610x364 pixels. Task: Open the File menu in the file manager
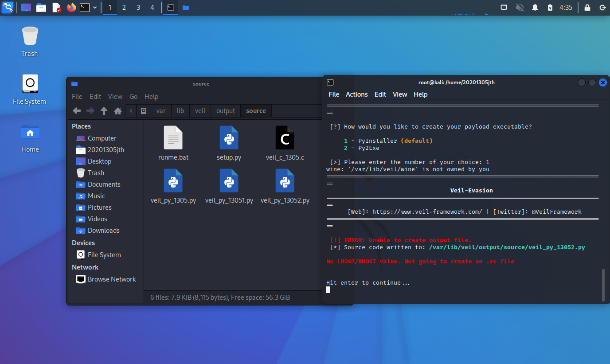pos(77,97)
